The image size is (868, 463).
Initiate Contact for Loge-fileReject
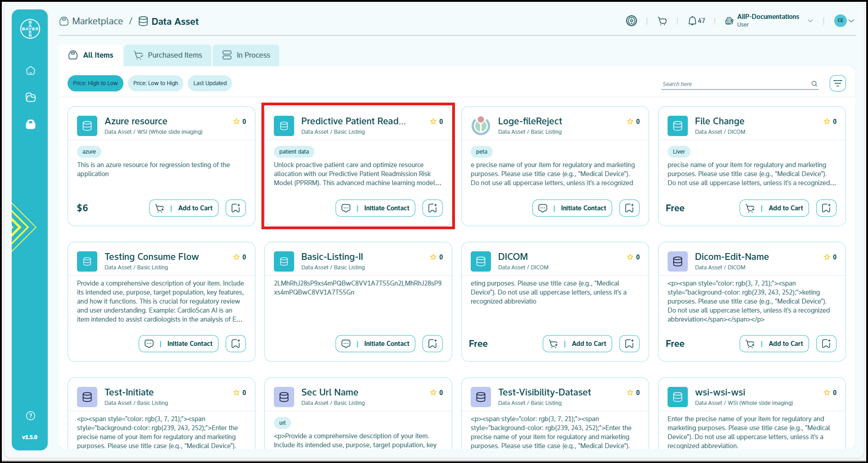click(x=572, y=208)
